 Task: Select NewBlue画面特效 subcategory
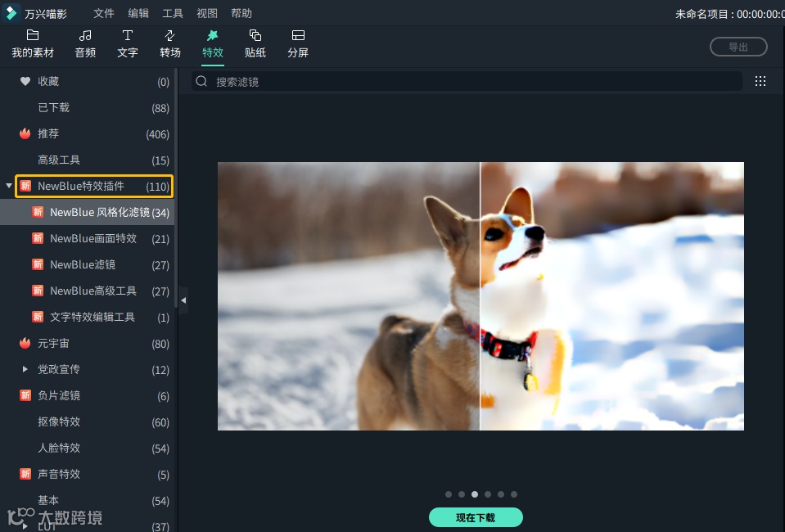[87, 238]
